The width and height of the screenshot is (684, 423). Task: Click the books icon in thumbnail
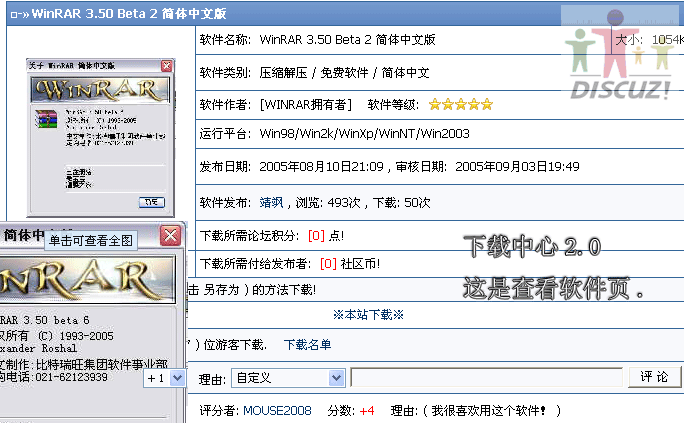pyautogui.click(x=46, y=119)
